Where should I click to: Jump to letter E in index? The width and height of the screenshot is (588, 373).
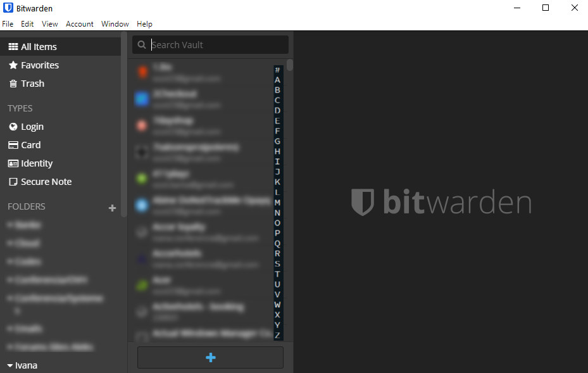coord(277,121)
